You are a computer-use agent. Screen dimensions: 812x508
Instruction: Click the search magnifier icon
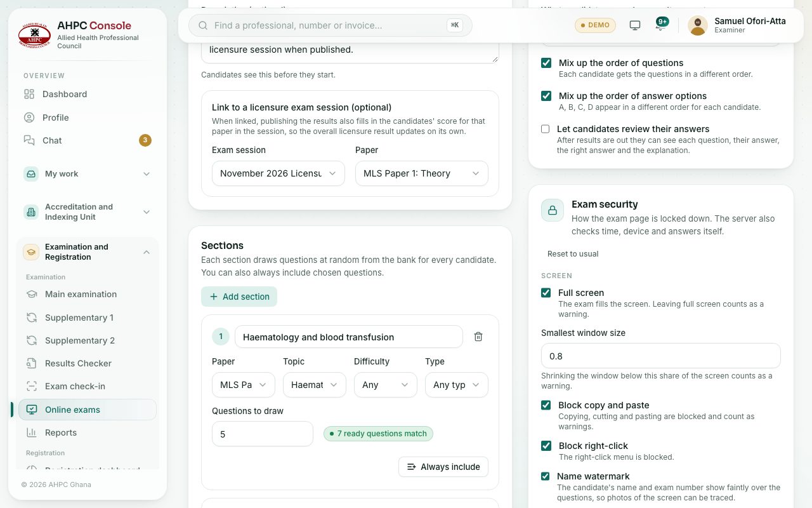(x=203, y=25)
